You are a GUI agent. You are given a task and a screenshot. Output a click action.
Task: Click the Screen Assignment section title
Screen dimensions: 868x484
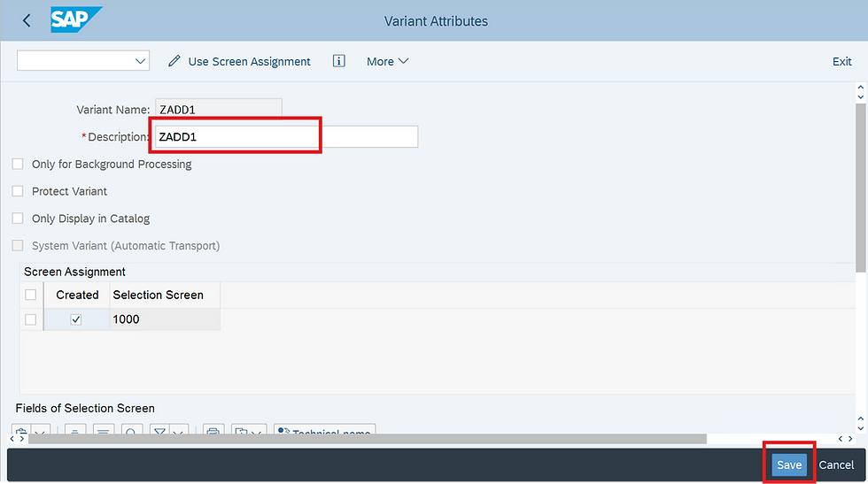click(x=74, y=272)
